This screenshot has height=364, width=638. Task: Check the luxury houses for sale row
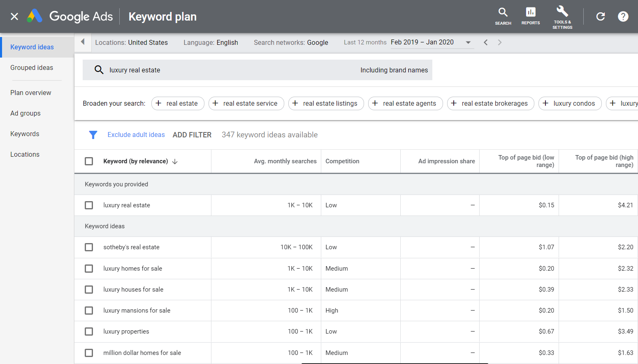tap(89, 290)
